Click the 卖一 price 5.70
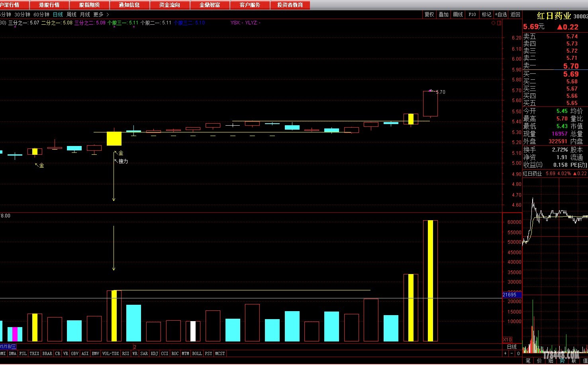 (571, 66)
